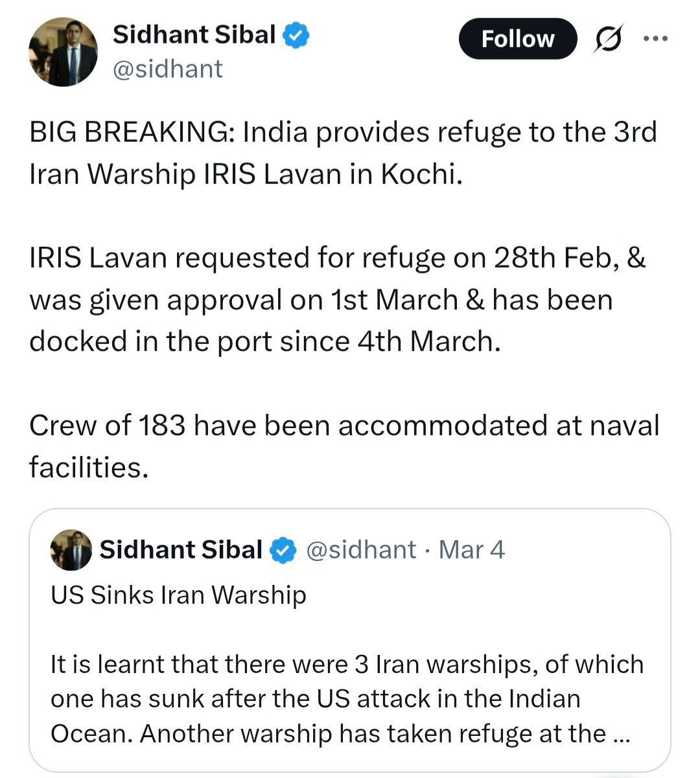700x778 pixels.
Task: Click the 'docked in the port since 4th March' line
Action: coord(264,341)
